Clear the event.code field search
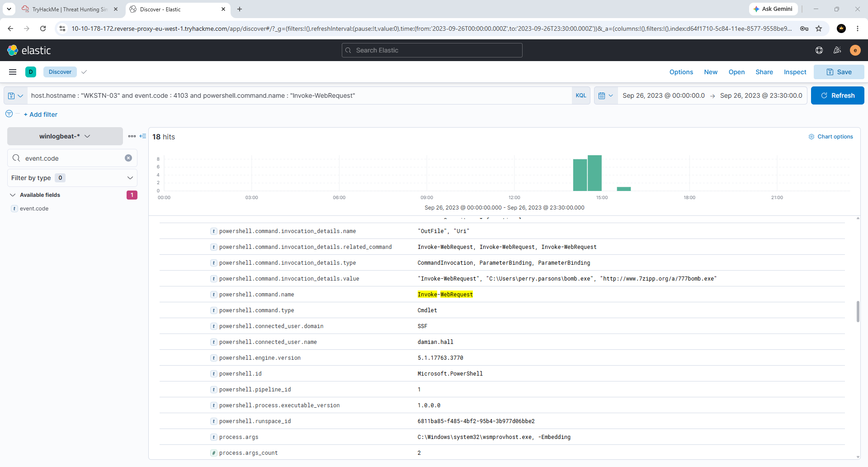The height and width of the screenshot is (467, 868). 128,158
